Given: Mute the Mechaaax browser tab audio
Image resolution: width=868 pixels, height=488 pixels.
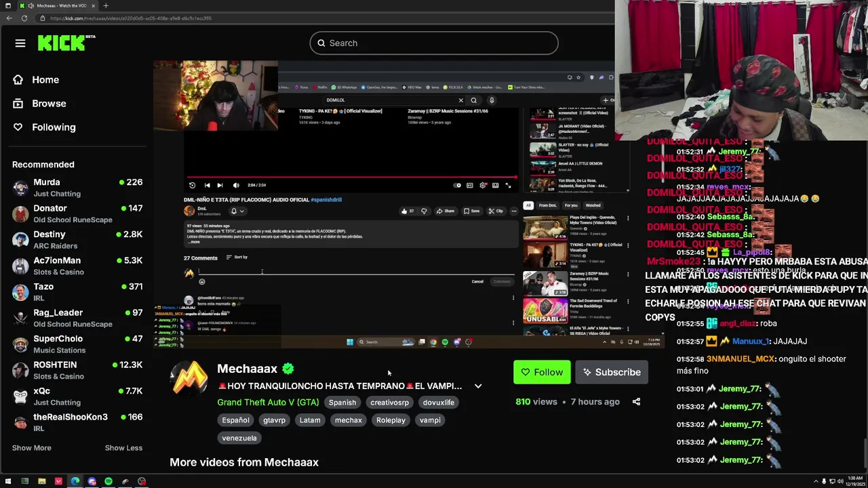Looking at the screenshot, I should (x=31, y=5).
